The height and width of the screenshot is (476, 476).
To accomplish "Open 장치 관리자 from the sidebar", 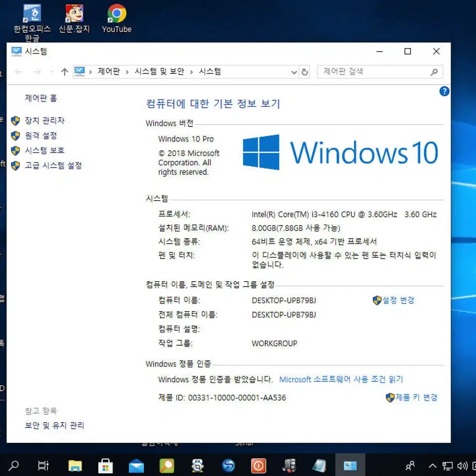I will click(x=45, y=120).
